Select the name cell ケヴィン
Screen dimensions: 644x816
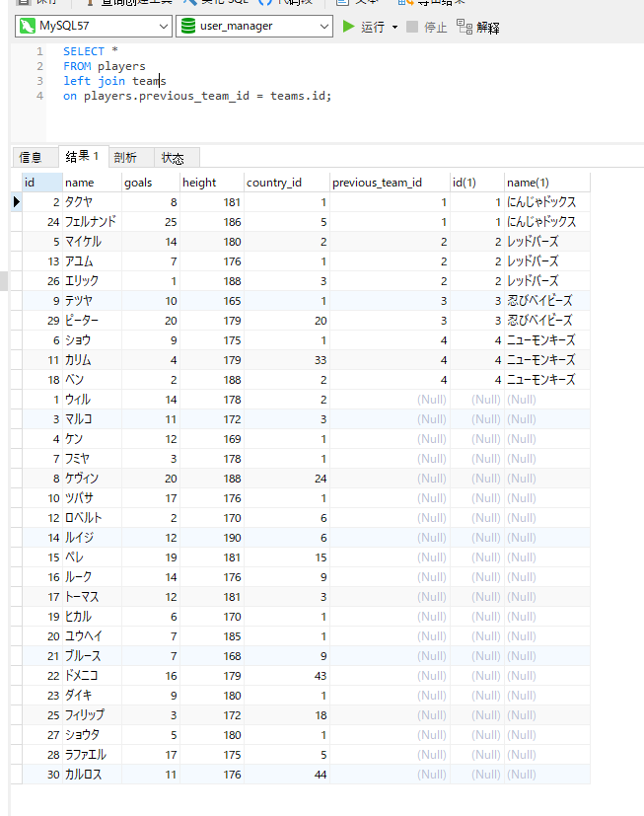92,479
